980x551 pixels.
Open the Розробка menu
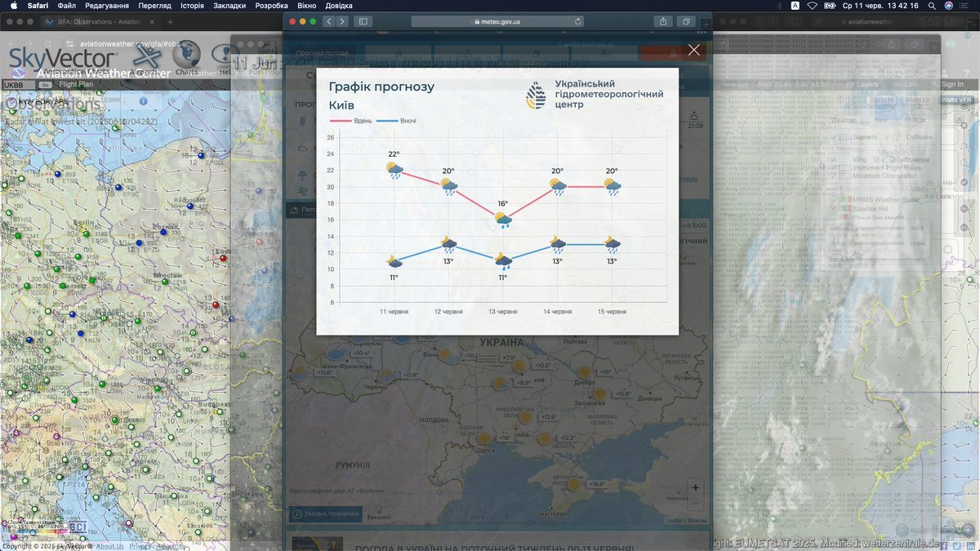coord(272,6)
